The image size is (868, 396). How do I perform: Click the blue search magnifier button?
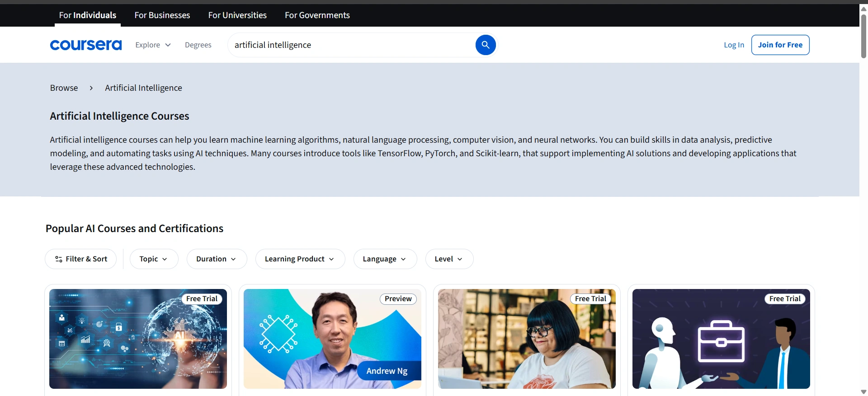[486, 45]
